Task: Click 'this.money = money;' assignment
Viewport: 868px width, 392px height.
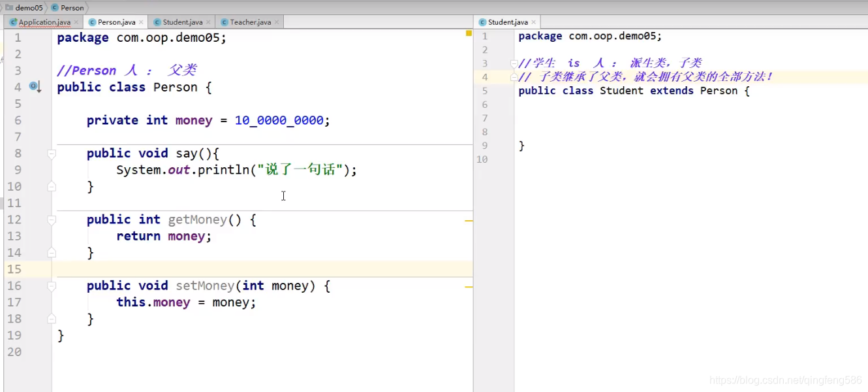Action: pyautogui.click(x=187, y=302)
